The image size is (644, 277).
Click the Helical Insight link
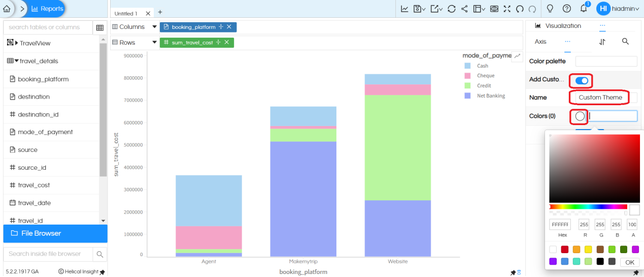point(78,271)
